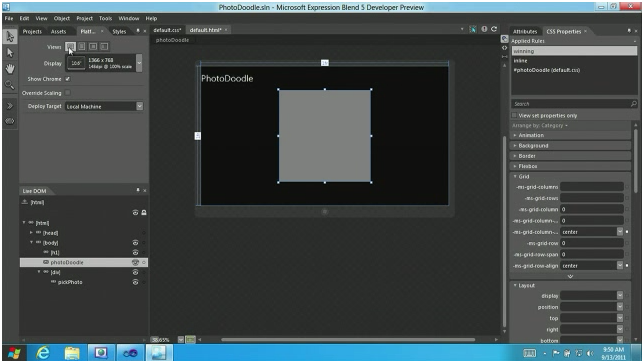
Task: Choose the second Views layout icon
Action: point(82,46)
